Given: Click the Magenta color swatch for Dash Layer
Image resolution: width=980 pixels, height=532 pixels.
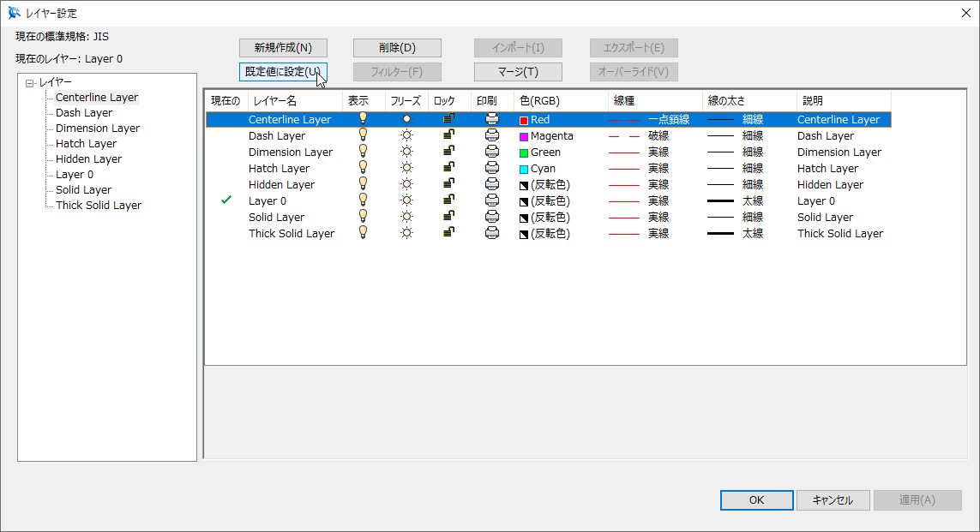Looking at the screenshot, I should pos(524,136).
